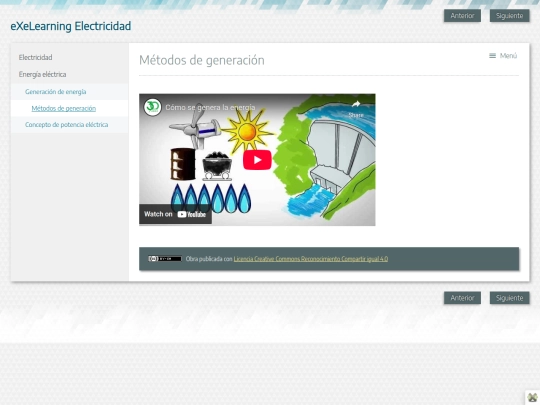
Task: Open video title Cómo se genera la energía
Action: click(x=210, y=107)
